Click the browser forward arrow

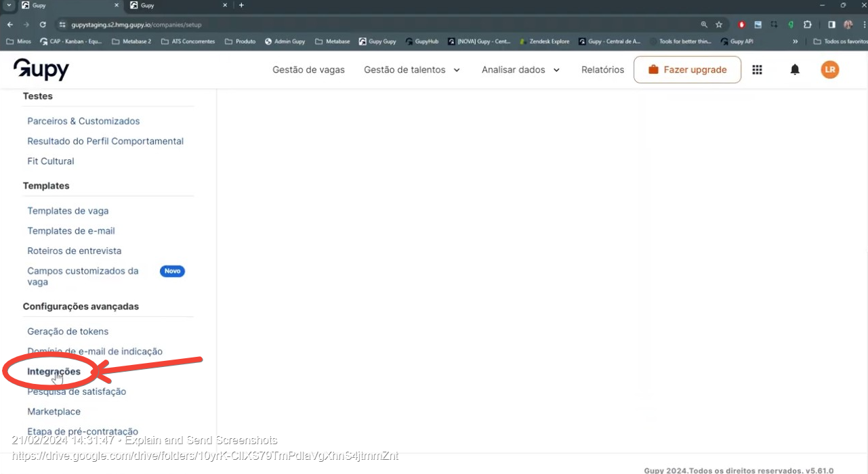pos(26,24)
